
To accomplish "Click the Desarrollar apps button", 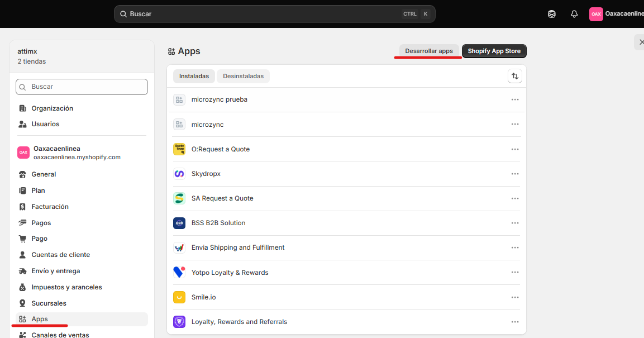I will point(429,51).
